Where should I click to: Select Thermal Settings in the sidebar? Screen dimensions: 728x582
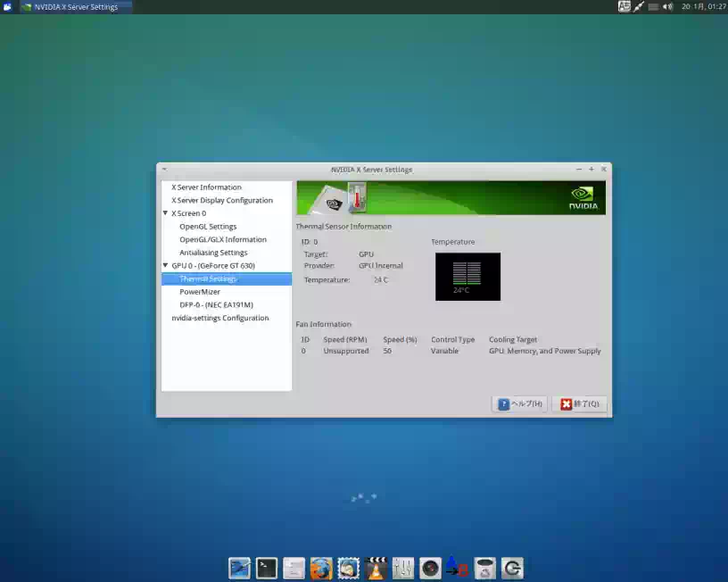227,279
